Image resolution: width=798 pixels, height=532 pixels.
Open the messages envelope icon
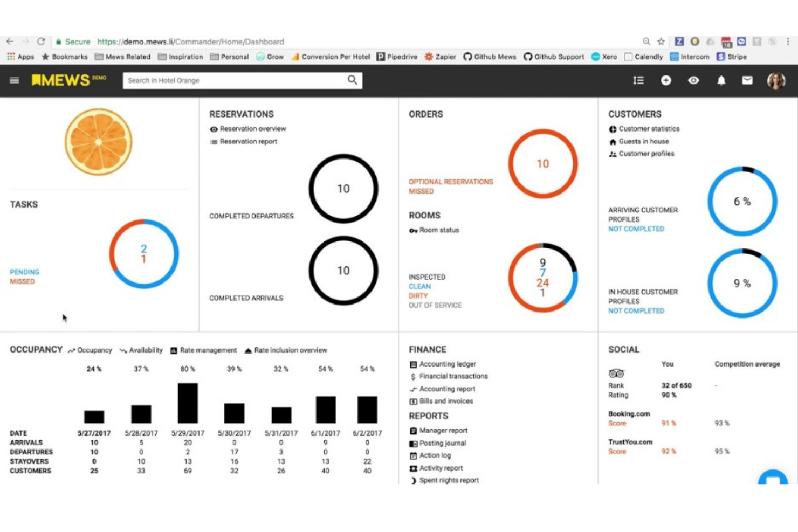point(747,80)
